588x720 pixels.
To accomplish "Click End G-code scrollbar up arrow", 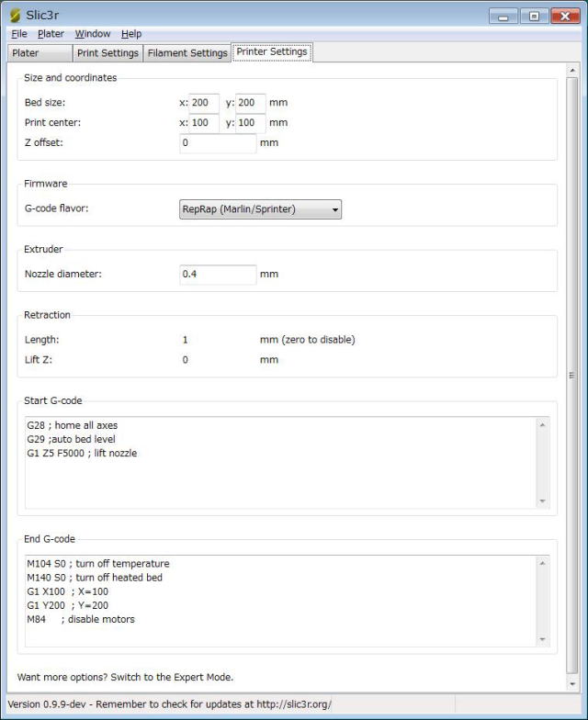I will click(542, 563).
